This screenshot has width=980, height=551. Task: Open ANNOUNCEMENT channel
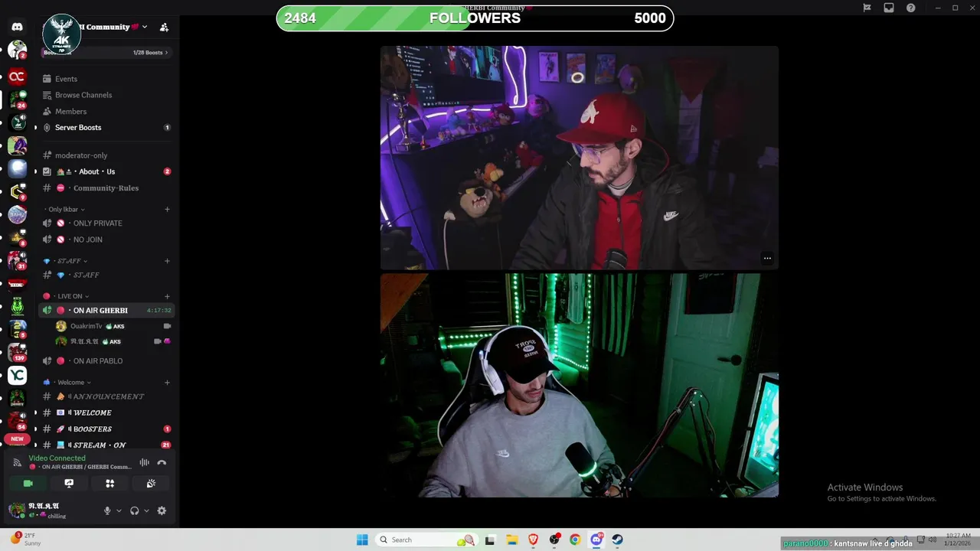pyautogui.click(x=106, y=396)
